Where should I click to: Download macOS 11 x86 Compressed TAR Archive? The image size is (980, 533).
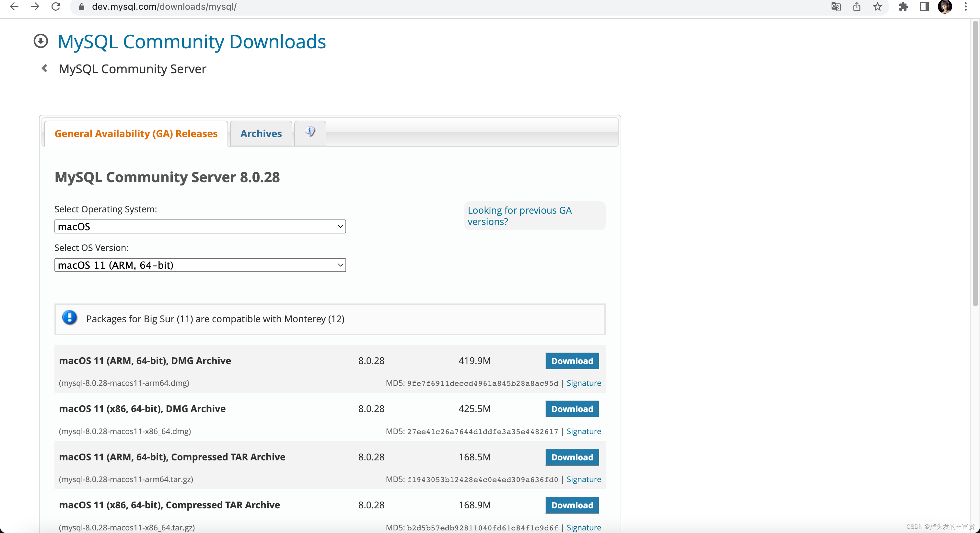pos(572,505)
